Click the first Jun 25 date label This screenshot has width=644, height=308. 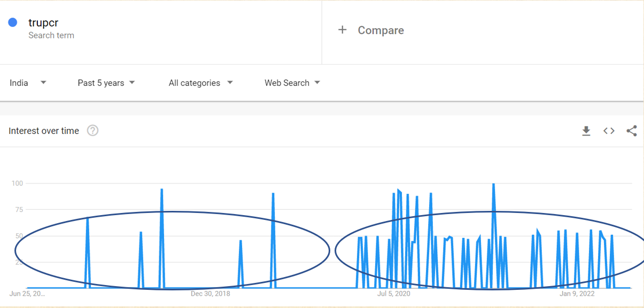pos(27,294)
